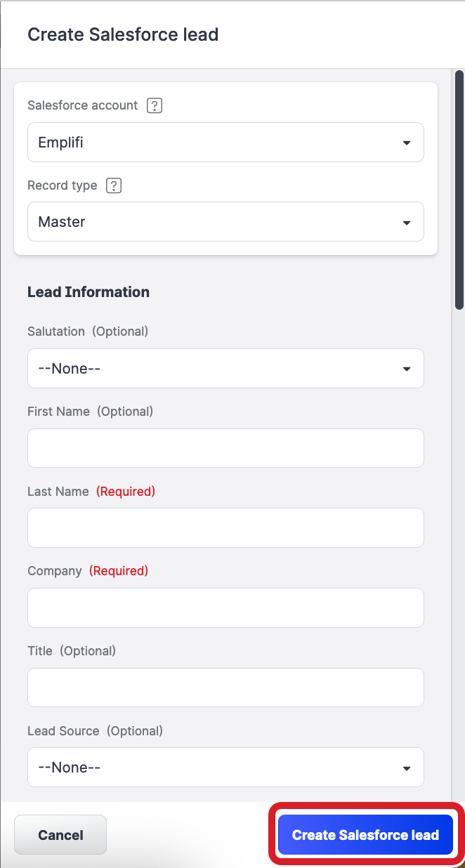Click the Required label next to Company
This screenshot has width=465, height=868.
[x=118, y=570]
